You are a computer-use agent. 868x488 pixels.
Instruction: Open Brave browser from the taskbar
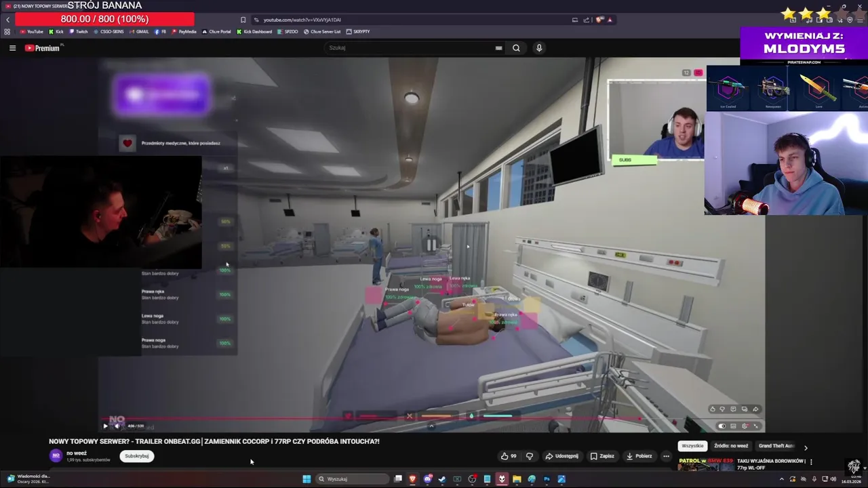413,479
